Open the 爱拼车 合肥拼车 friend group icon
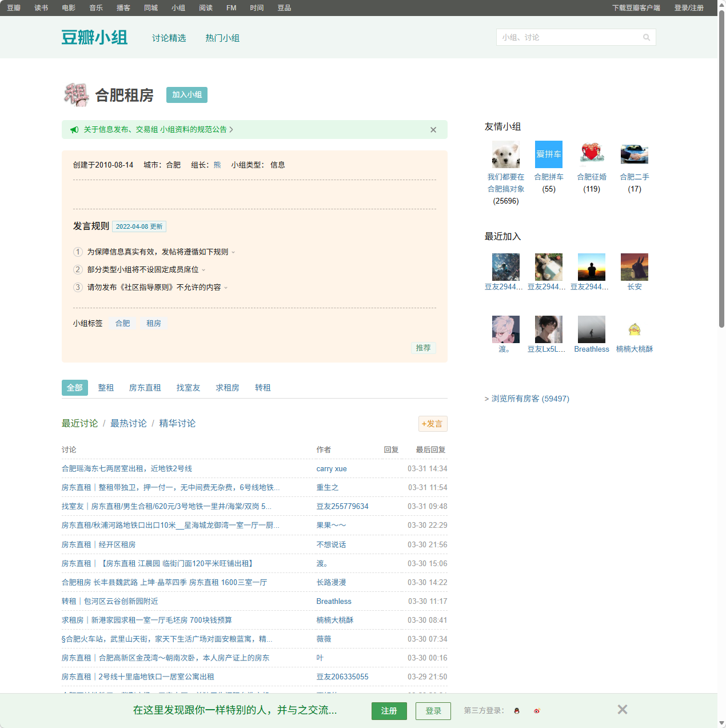Screen dimensions: 726x728 (548, 154)
